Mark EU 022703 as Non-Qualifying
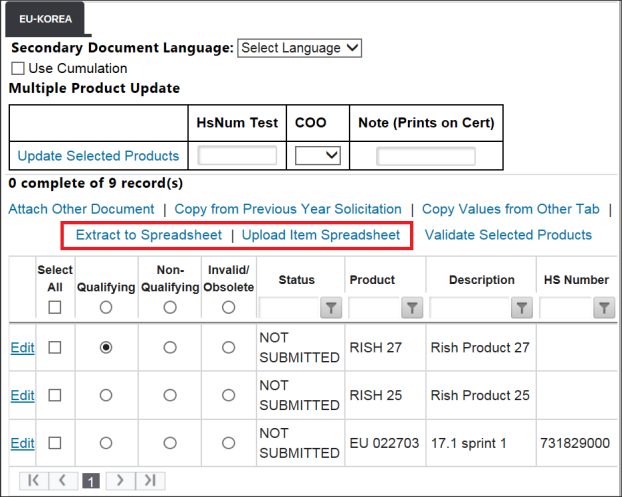 [170, 443]
